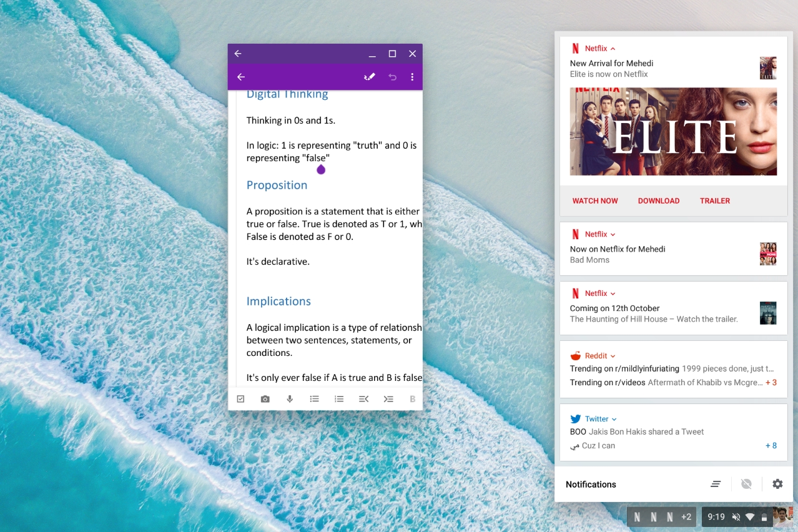Apply numbered list formatting

[339, 399]
